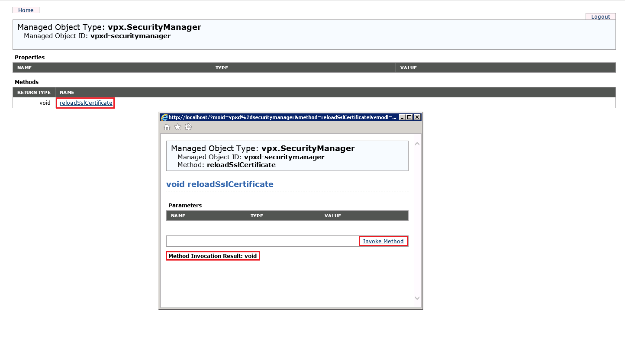Click the popup scrollbar down arrow
Viewport: 625px width, 364px height.
click(x=417, y=298)
